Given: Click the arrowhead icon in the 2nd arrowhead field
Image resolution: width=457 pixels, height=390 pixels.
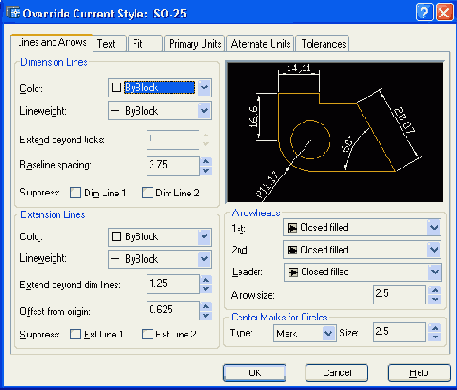Looking at the screenshot, I should pos(292,250).
